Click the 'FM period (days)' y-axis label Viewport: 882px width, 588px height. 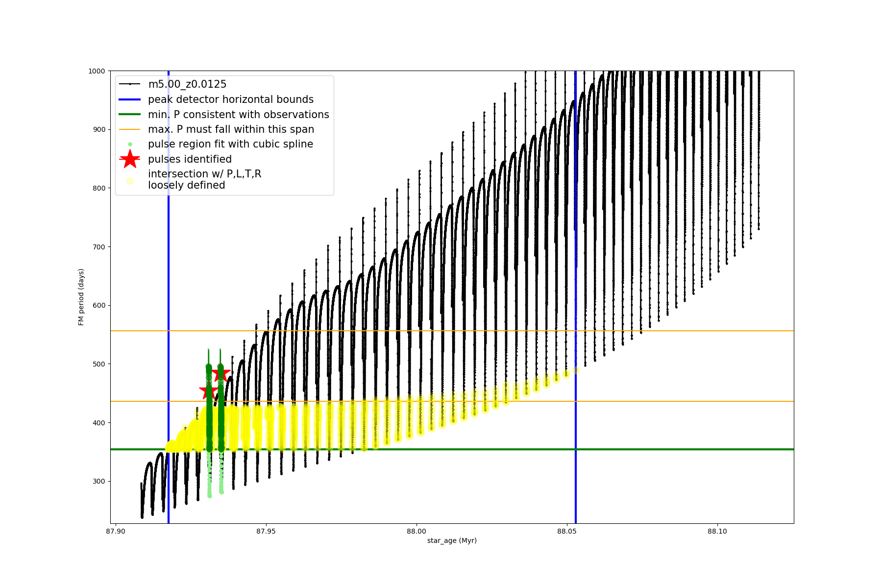pyautogui.click(x=81, y=297)
